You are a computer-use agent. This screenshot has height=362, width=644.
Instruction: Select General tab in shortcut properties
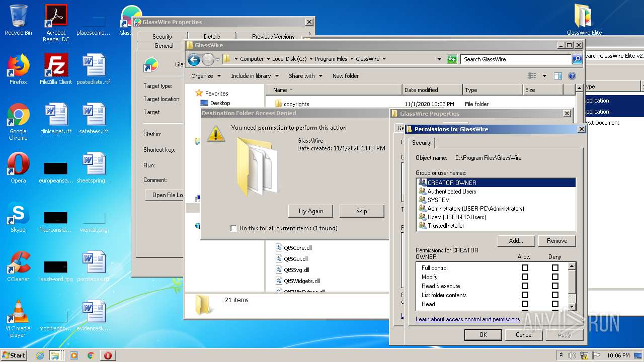(164, 45)
